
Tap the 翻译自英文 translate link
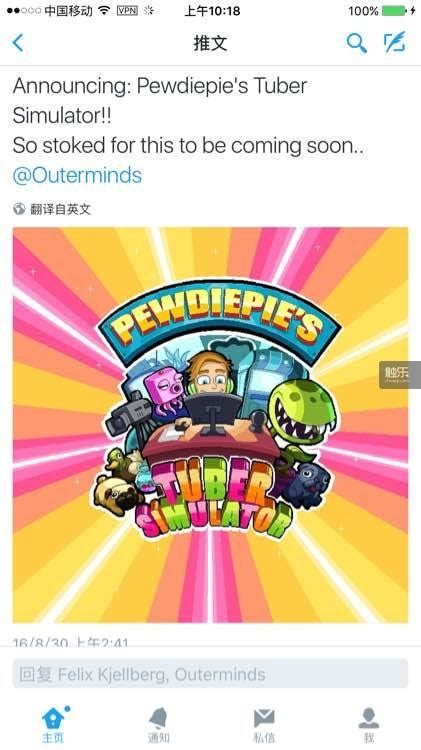click(60, 209)
